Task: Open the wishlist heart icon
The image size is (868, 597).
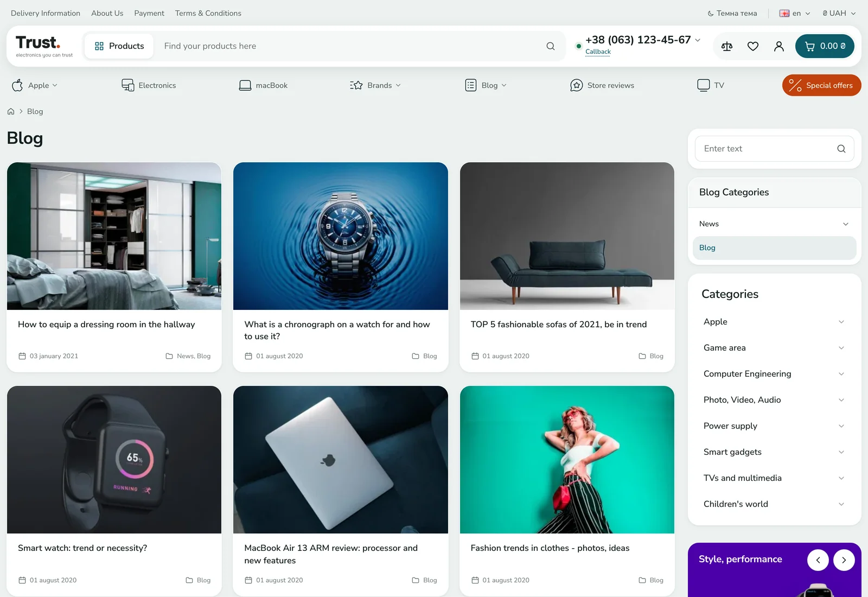Action: (753, 46)
